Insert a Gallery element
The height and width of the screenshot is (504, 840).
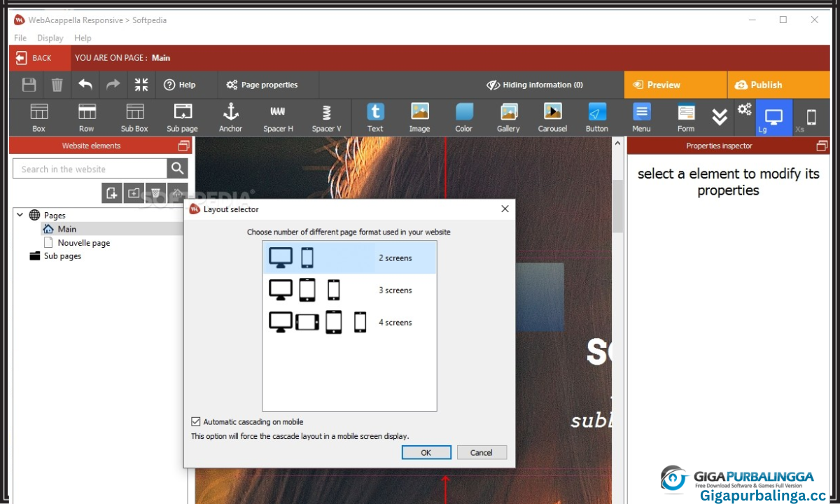click(x=509, y=117)
